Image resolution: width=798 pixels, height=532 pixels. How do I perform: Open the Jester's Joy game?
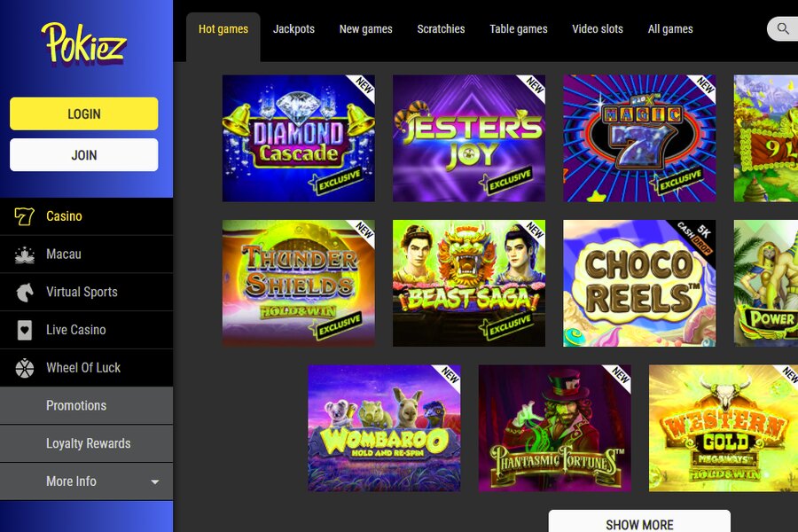469,138
